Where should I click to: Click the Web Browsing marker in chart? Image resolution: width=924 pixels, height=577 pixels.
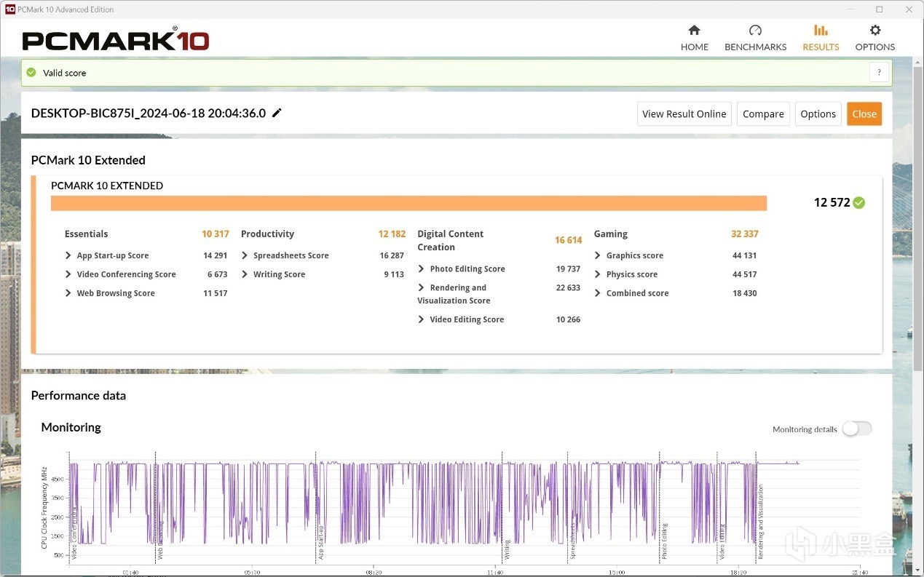tap(160, 540)
